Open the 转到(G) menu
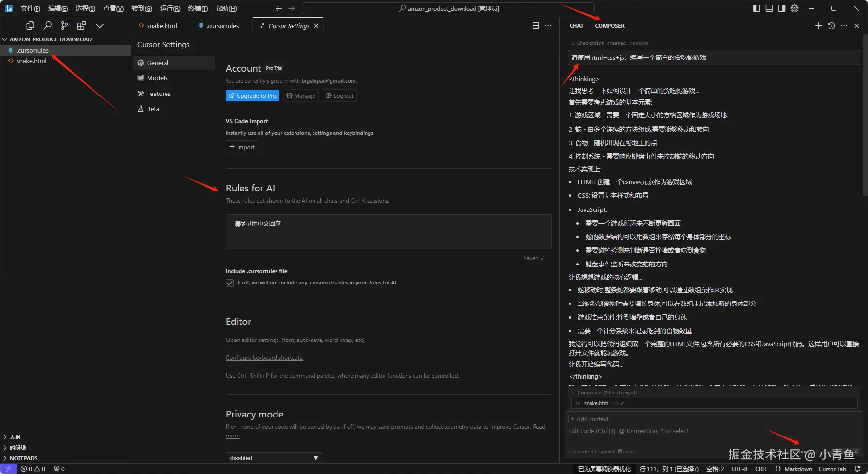Image resolution: width=868 pixels, height=474 pixels. click(142, 8)
